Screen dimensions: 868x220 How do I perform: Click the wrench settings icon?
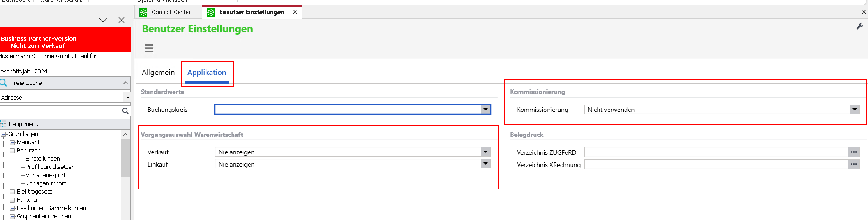coord(859,26)
